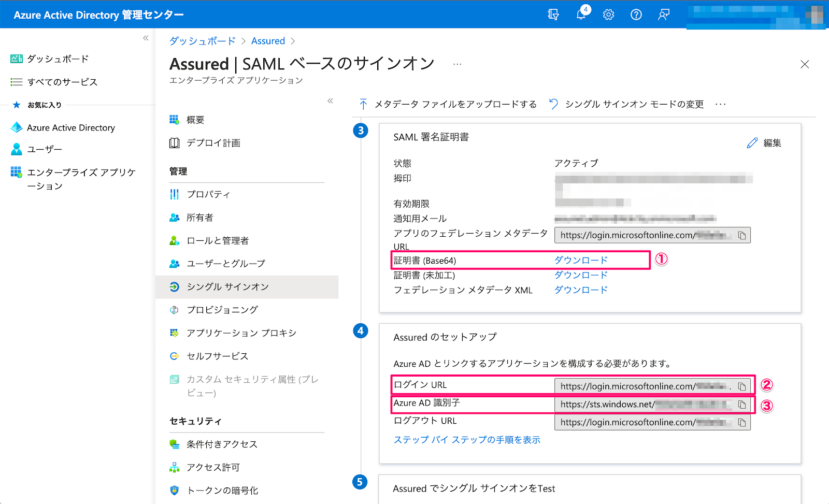
Task: Open エンタープライズ アプリケーション in sidebar
Action: [73, 179]
